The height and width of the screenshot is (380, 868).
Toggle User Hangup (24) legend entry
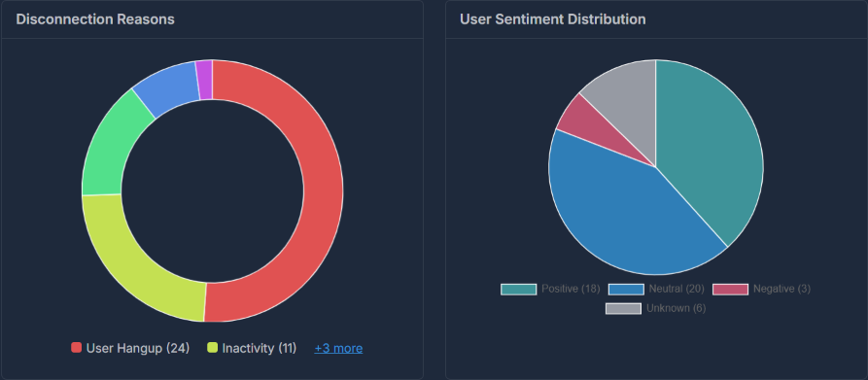click(x=130, y=349)
